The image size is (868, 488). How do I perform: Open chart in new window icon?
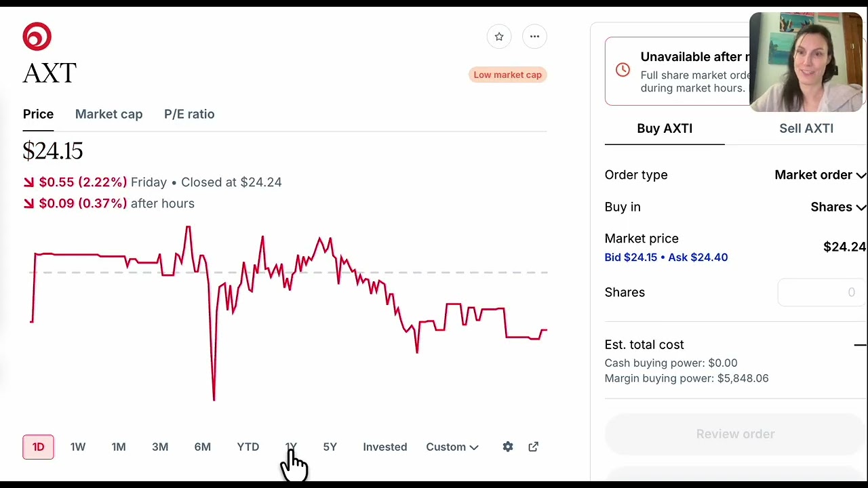(x=534, y=447)
